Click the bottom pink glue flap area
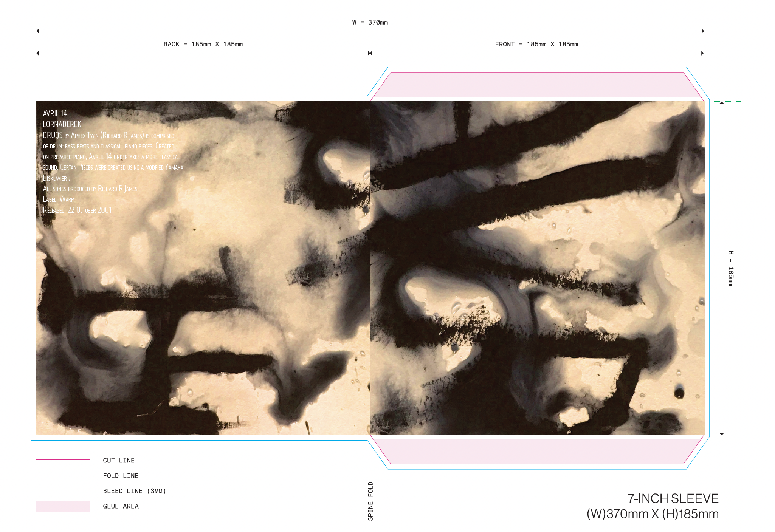This screenshot has height=532, width=775. (x=537, y=451)
